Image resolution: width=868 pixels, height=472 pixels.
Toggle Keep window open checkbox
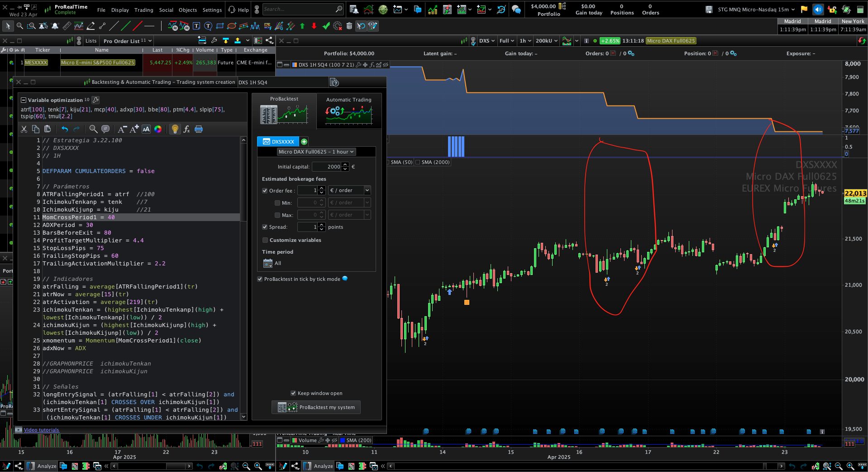(x=293, y=393)
